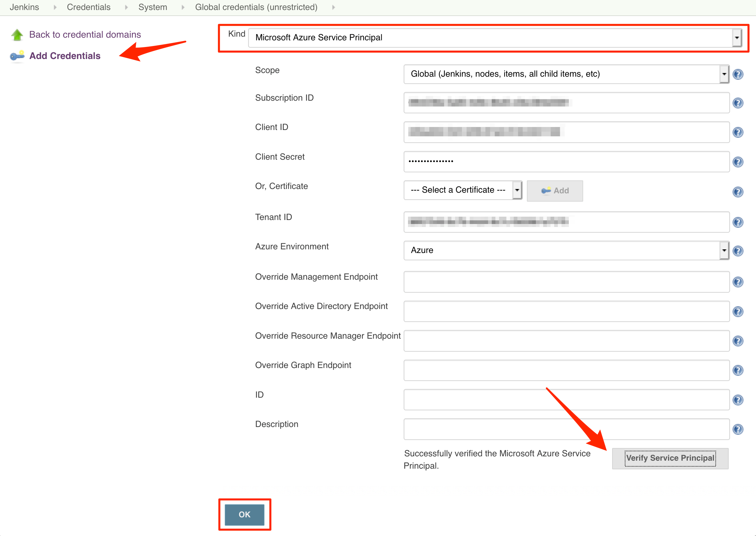Click green up-arrow back icon
The image size is (756, 536).
point(17,35)
